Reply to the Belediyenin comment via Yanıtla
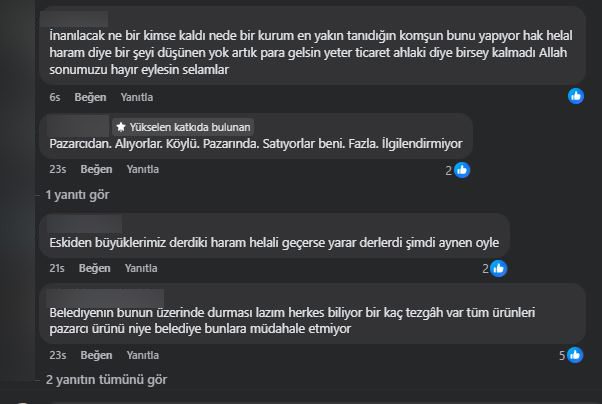Screen dimensions: 602x404 [x=141, y=355]
